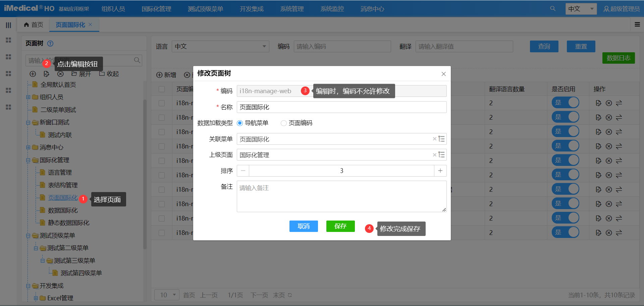Viewport: 644px width, 306px height.
Task: Click the 重置 button
Action: tap(581, 47)
